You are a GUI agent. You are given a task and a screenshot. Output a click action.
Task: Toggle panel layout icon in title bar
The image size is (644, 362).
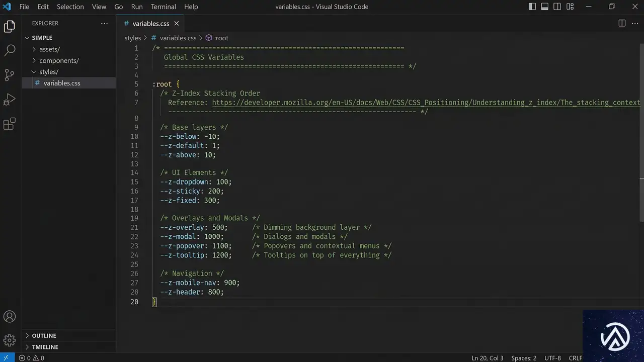545,7
